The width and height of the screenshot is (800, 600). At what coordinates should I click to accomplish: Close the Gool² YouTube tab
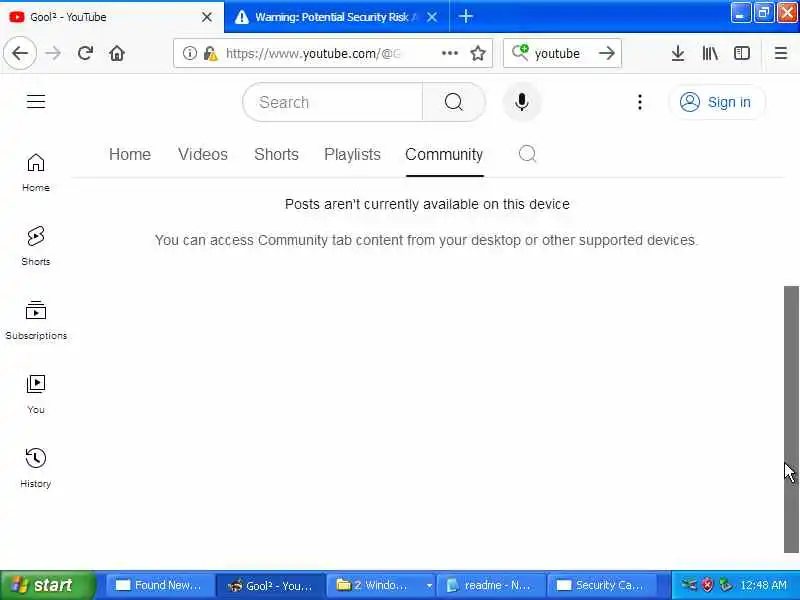pyautogui.click(x=207, y=17)
